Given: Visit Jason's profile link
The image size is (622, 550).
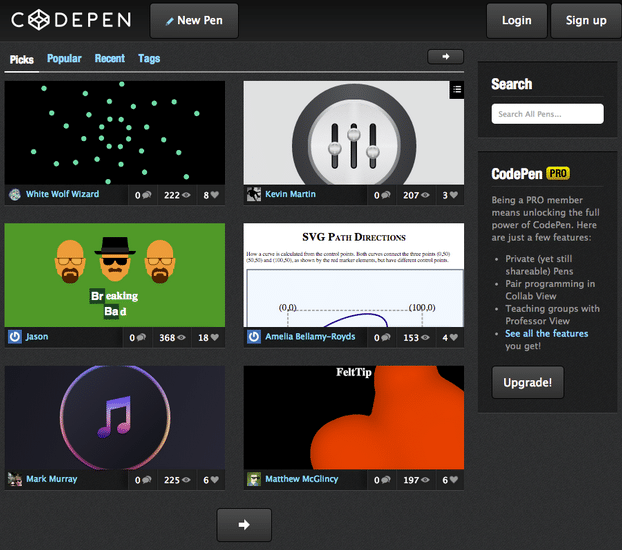Looking at the screenshot, I should tap(37, 337).
